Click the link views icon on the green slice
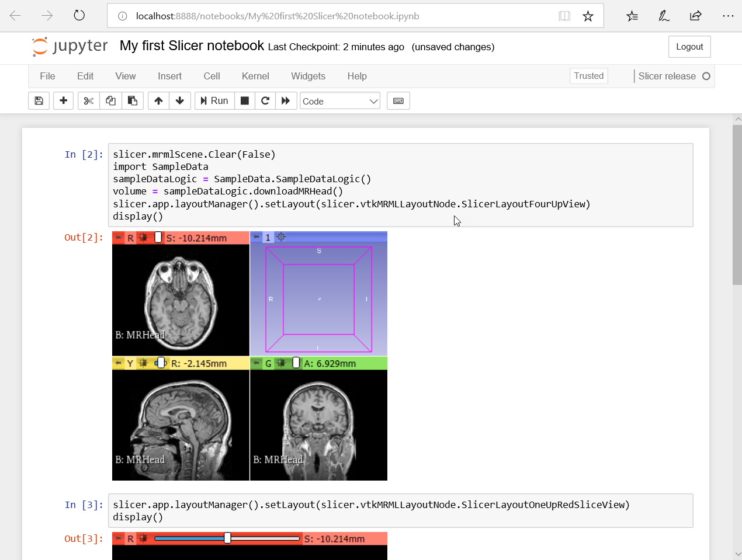This screenshot has height=560, width=742. pyautogui.click(x=281, y=363)
